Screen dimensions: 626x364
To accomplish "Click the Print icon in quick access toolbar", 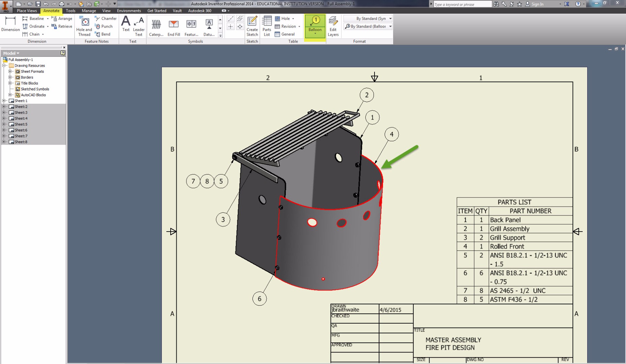I will (61, 4).
